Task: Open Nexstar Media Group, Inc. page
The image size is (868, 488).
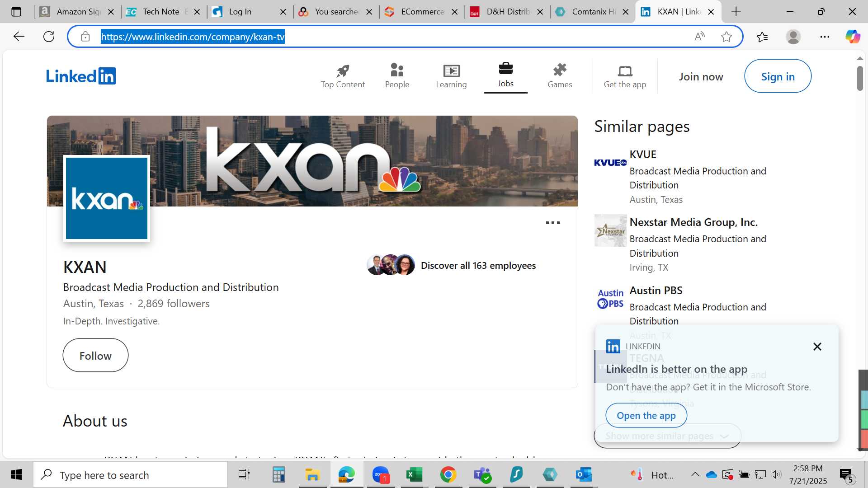Action: pyautogui.click(x=693, y=222)
